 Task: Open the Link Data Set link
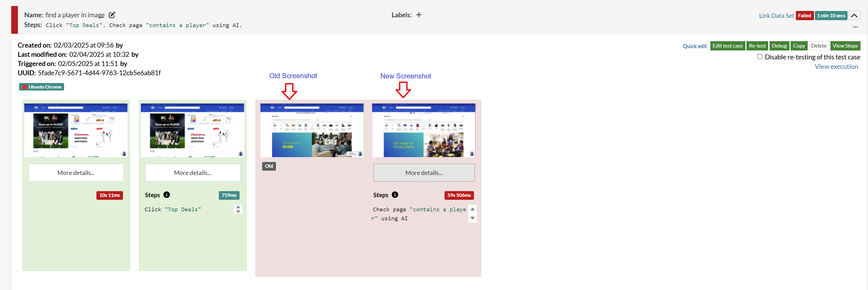[776, 16]
